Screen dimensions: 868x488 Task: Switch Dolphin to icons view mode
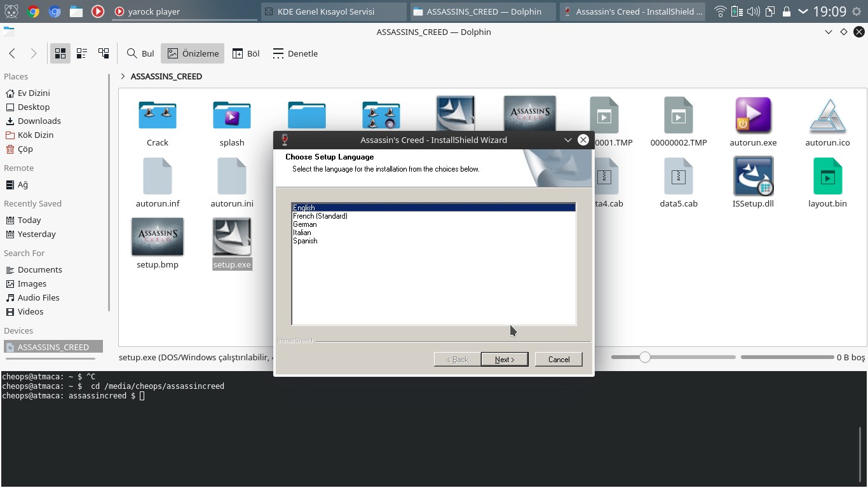[x=60, y=53]
